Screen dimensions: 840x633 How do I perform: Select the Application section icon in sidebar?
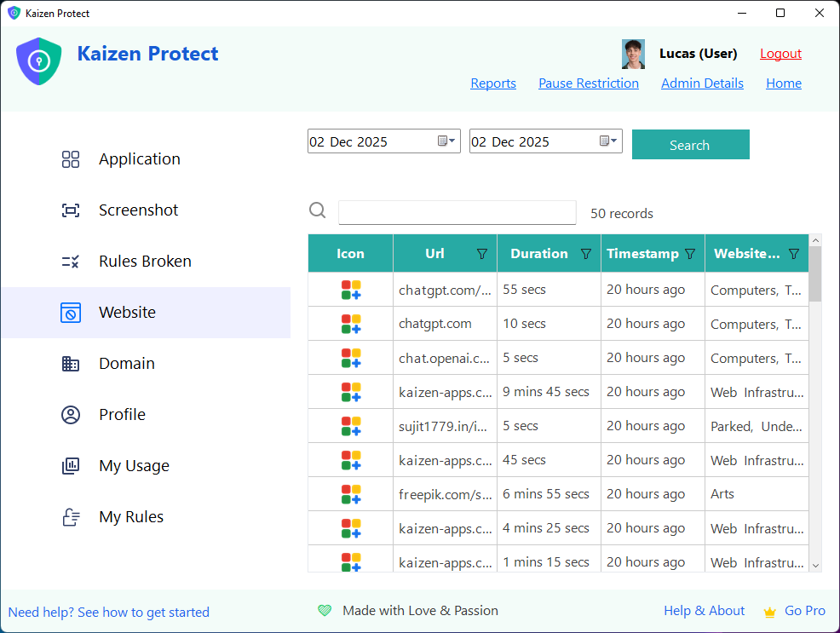[x=70, y=158]
